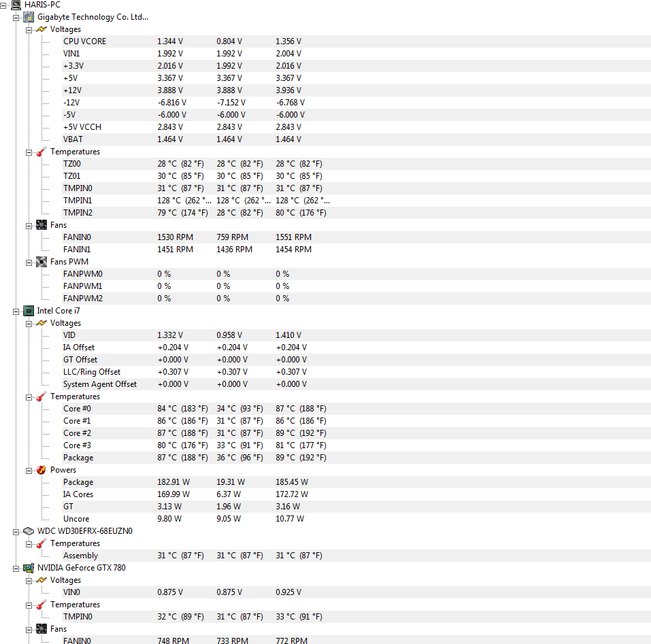Select the LLC/Ring Offset row

click(356, 372)
